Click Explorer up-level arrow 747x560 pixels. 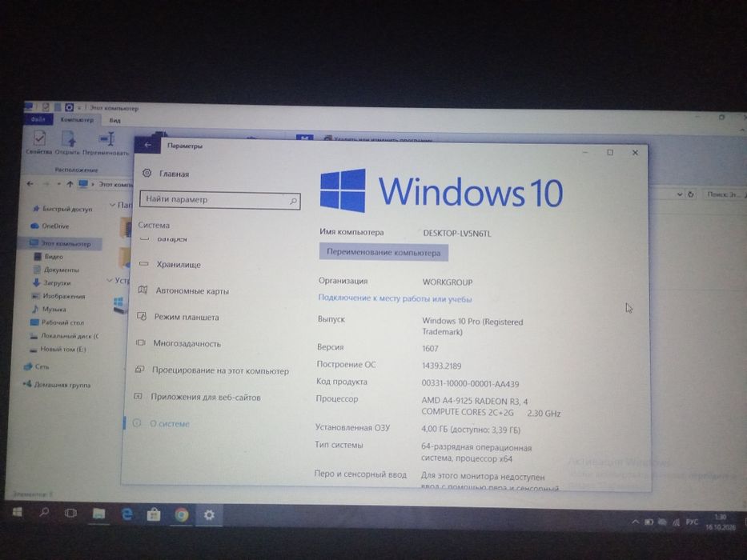(70, 184)
